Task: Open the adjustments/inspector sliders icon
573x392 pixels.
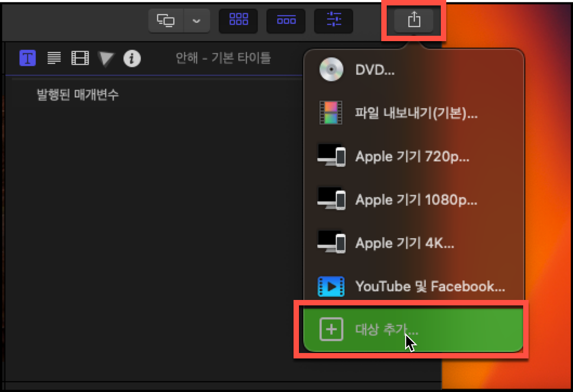Action: (334, 21)
